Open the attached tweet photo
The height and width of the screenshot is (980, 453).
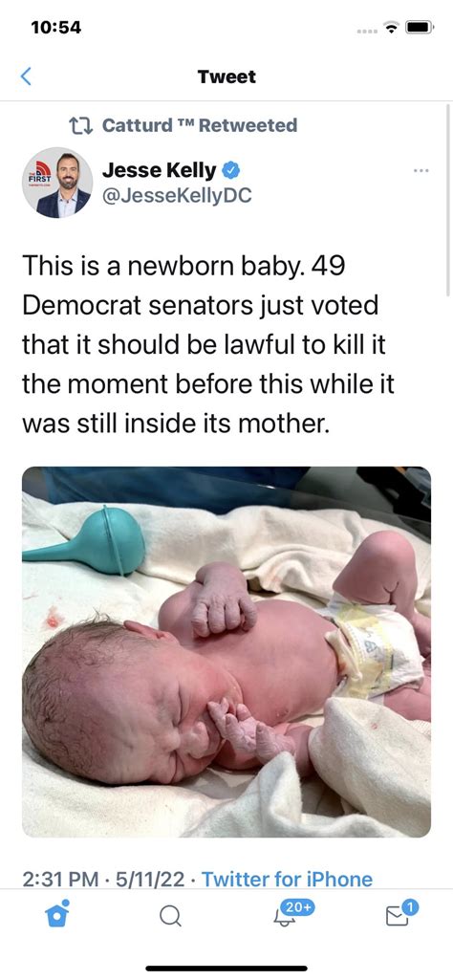pyautogui.click(x=226, y=652)
